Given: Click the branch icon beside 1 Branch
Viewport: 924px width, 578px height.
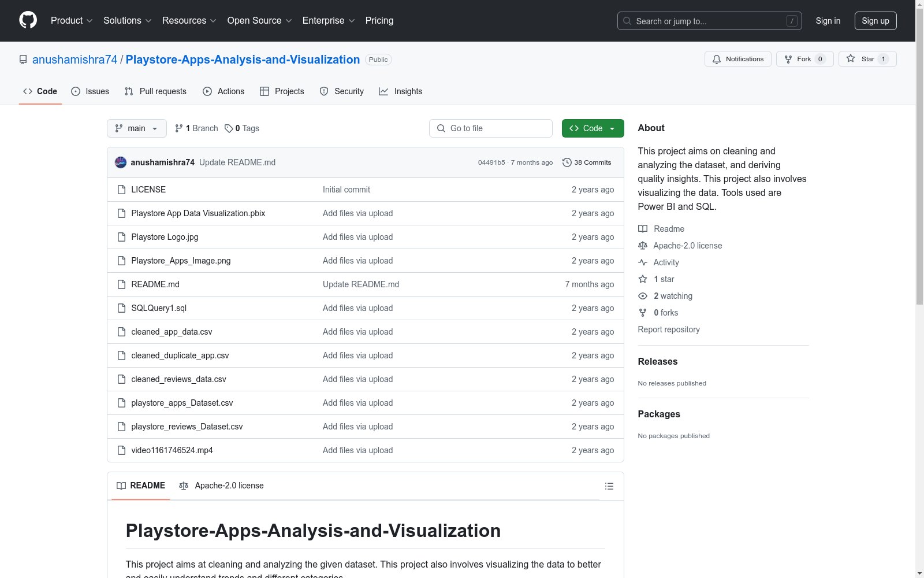Looking at the screenshot, I should (x=179, y=128).
